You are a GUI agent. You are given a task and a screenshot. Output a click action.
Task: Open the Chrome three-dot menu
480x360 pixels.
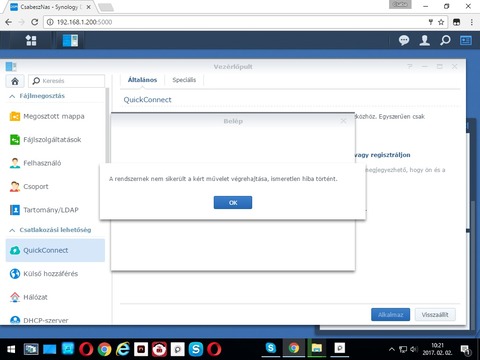coord(471,22)
